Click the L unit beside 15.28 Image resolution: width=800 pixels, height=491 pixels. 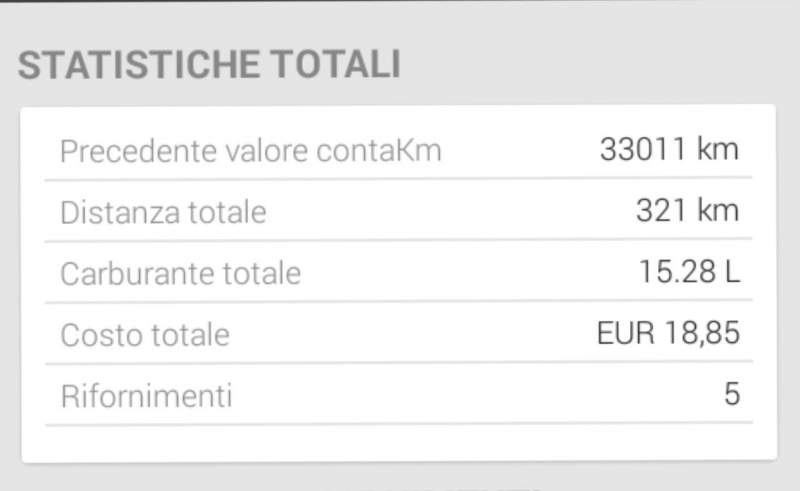[x=732, y=272]
